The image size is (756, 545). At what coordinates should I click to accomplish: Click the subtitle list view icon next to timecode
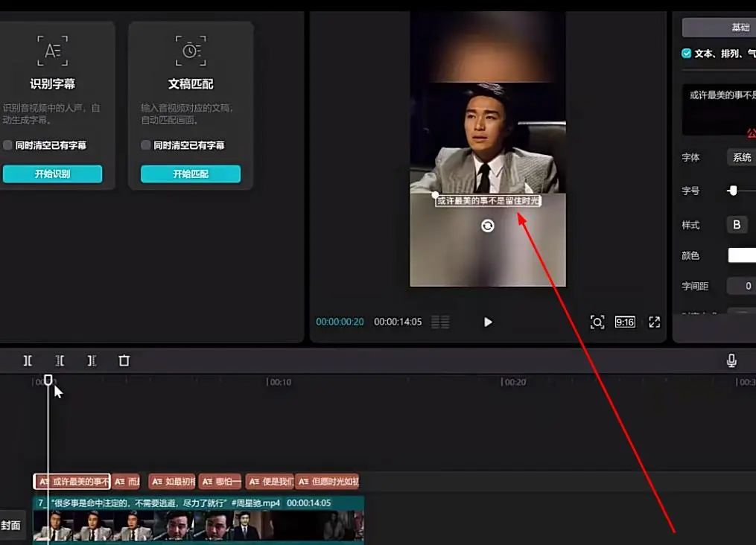click(x=442, y=322)
